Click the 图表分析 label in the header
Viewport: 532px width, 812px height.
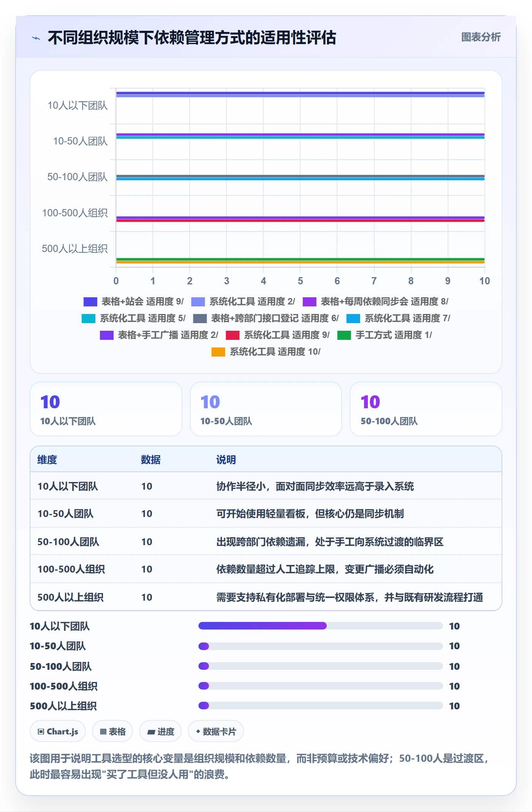pos(481,37)
